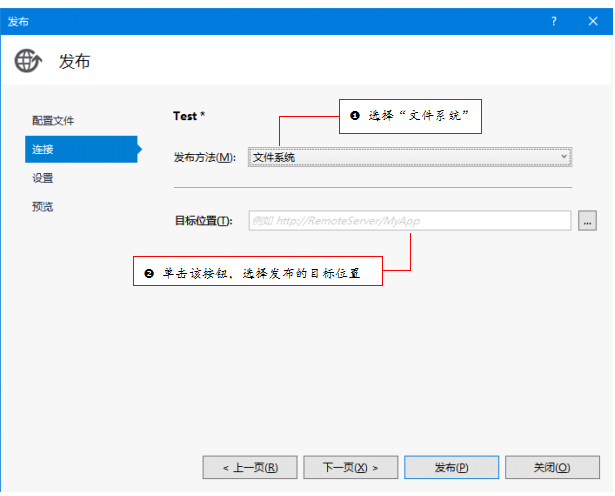The image size is (615, 496).
Task: Click the callout about 选择发布的目标位置
Action: [250, 272]
